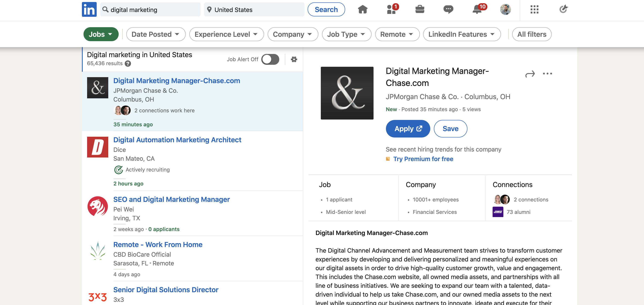
Task: Click the large JPMorgan logo thumbnail
Action: pos(347,93)
